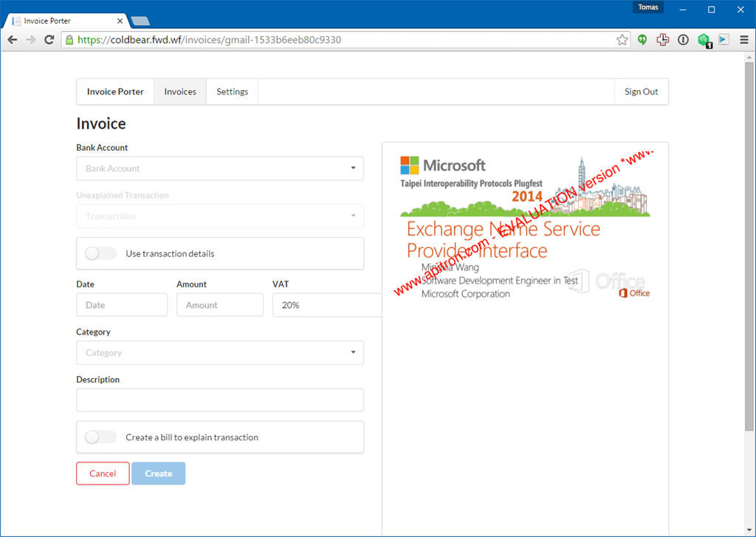This screenshot has height=537, width=756.
Task: Click the red cross extension icon
Action: [662, 40]
